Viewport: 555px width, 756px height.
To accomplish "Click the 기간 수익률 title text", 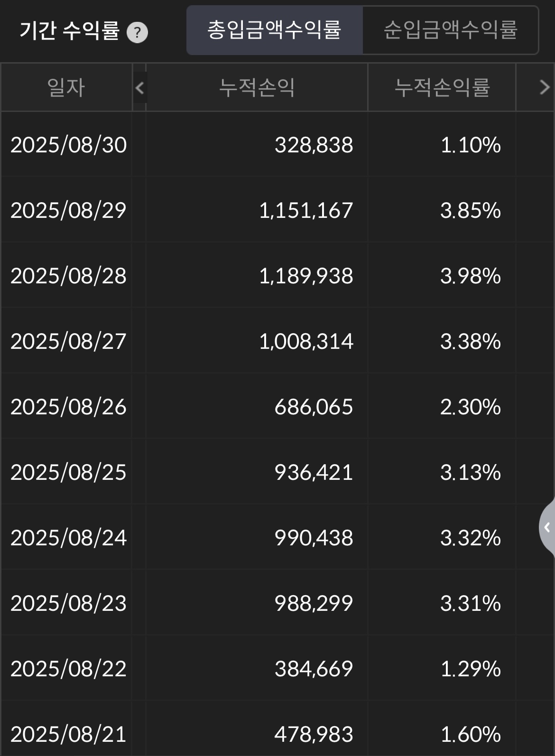I will [x=69, y=31].
